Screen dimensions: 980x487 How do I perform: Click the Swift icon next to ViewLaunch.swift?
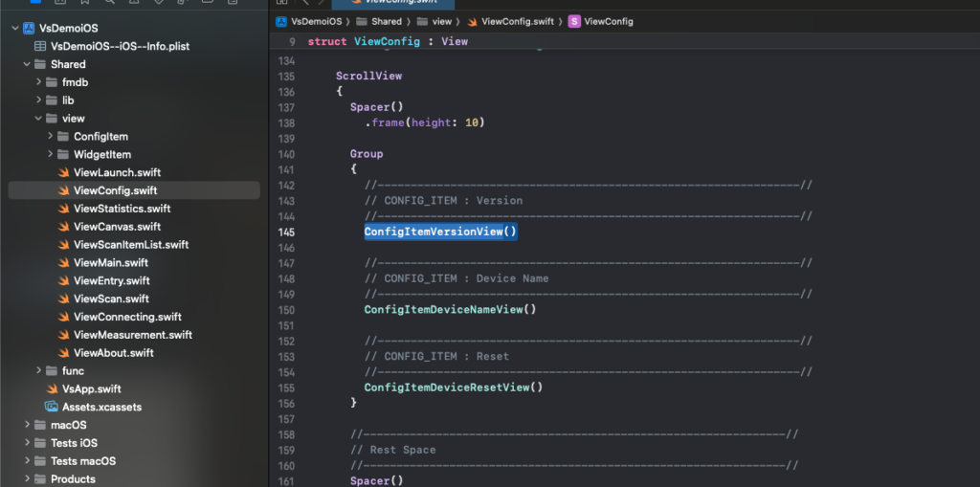pos(63,173)
